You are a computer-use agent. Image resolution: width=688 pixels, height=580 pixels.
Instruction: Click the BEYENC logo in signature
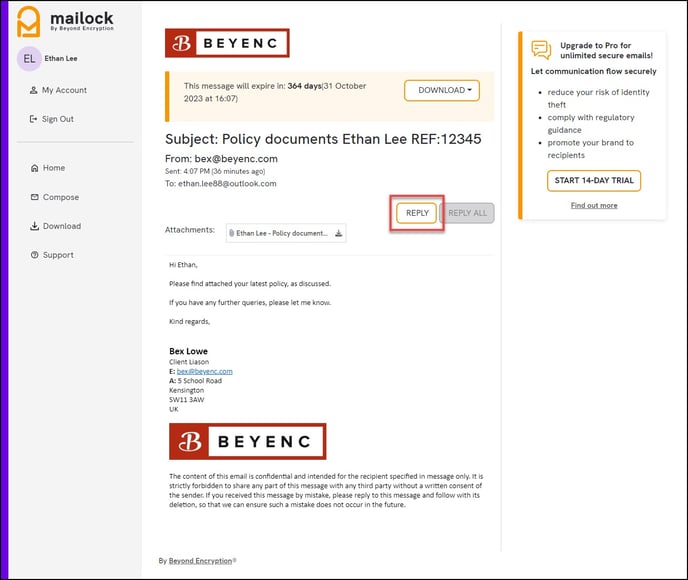247,441
